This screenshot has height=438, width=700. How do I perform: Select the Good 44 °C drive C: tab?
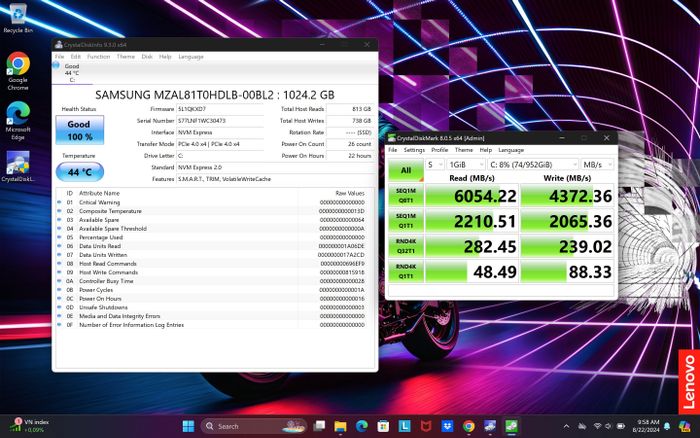(71, 73)
